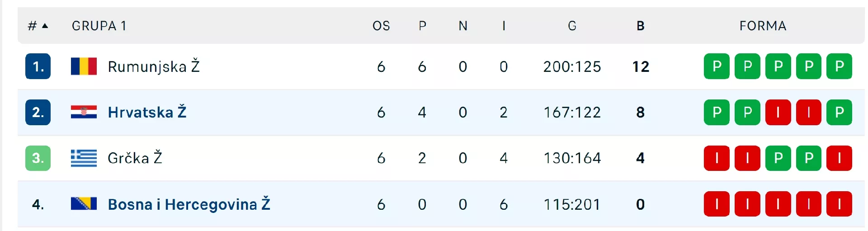
Task: Click the FORMA column header
Action: pyautogui.click(x=763, y=26)
